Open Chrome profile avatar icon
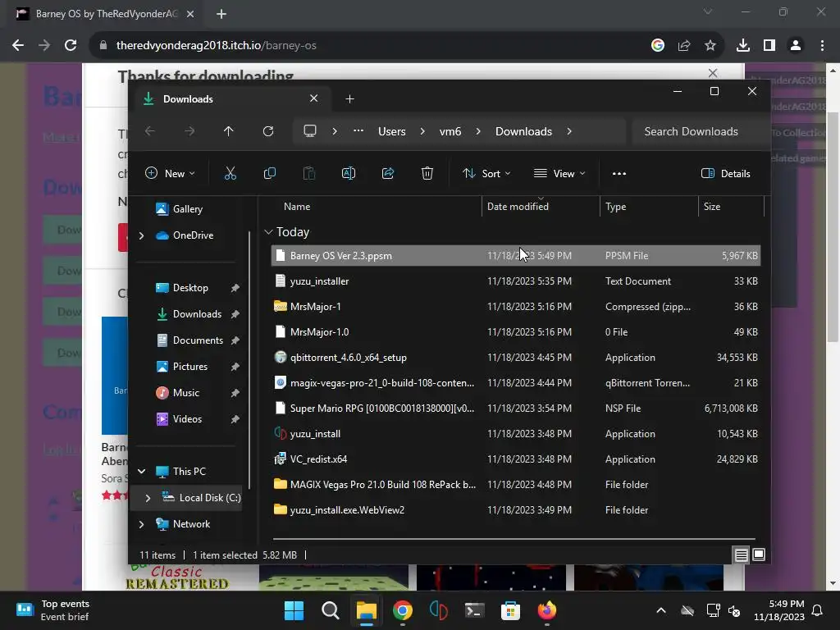 tap(796, 46)
